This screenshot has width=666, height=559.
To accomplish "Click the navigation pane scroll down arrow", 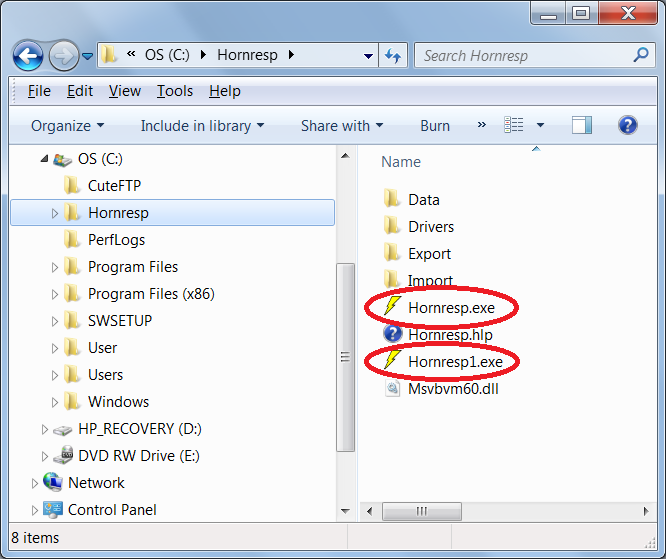I will (345, 511).
